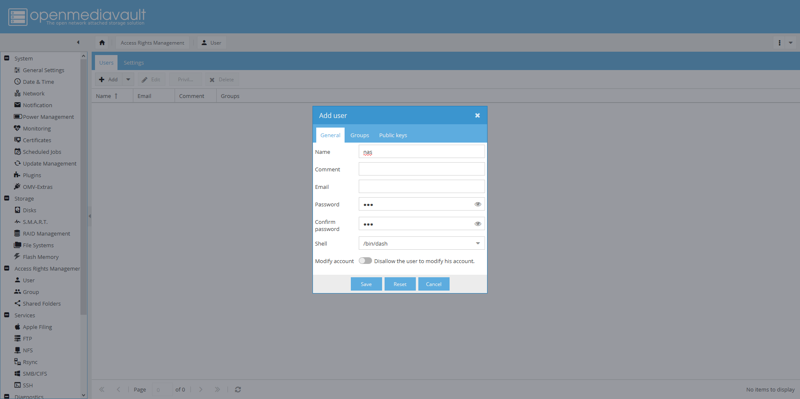Screen dimensions: 800x399
Task: Open Group page in sidebar
Action: pos(27,292)
